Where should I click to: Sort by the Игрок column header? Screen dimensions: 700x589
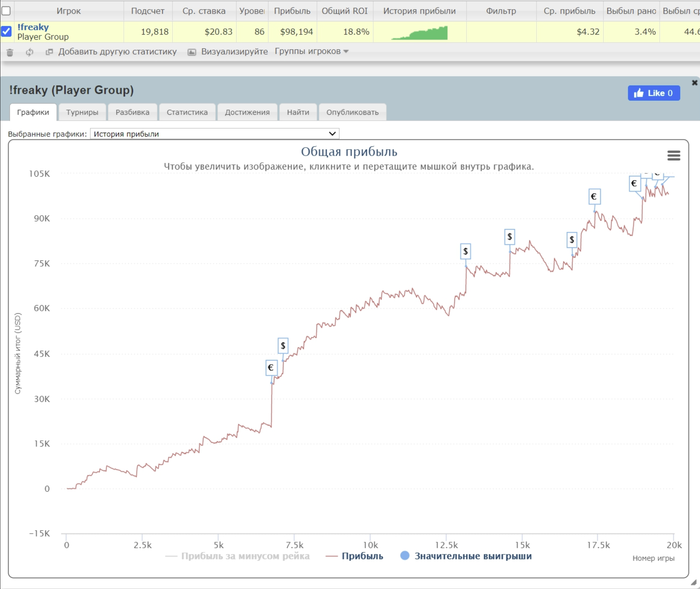68,11
